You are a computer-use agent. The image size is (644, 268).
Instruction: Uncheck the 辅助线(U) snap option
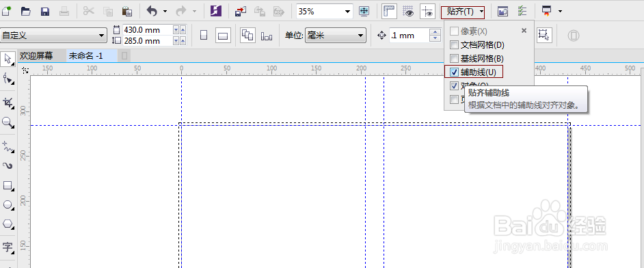point(454,72)
